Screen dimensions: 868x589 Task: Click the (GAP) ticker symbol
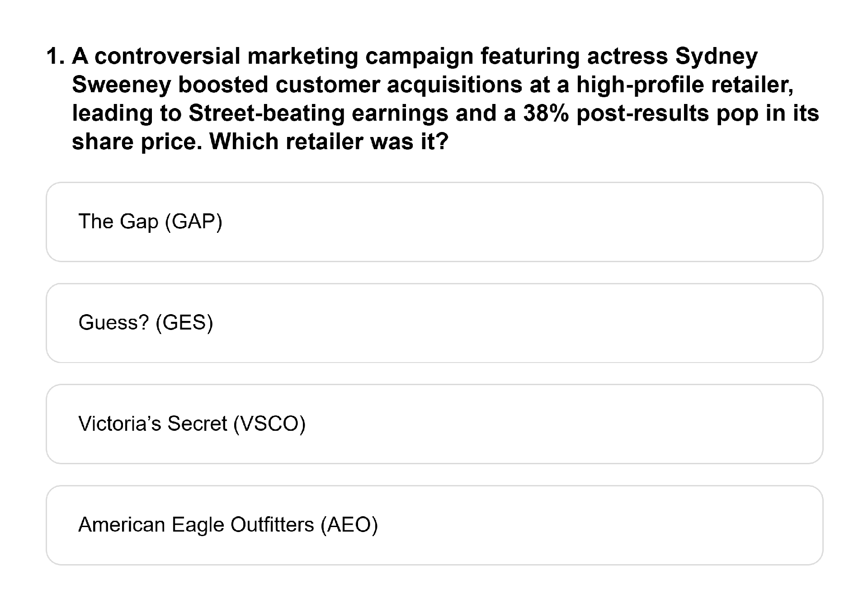pyautogui.click(x=194, y=222)
